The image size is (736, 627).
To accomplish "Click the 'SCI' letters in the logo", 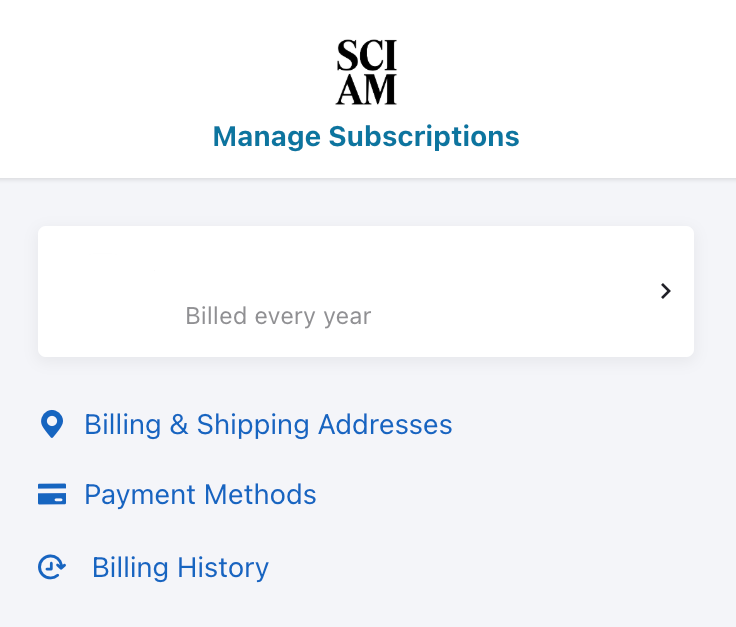I will [366, 55].
